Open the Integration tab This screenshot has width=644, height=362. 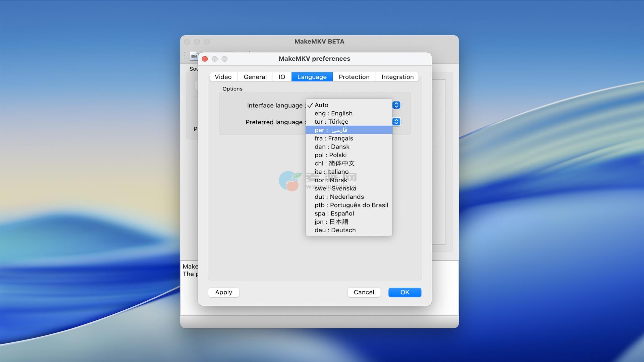coord(397,77)
